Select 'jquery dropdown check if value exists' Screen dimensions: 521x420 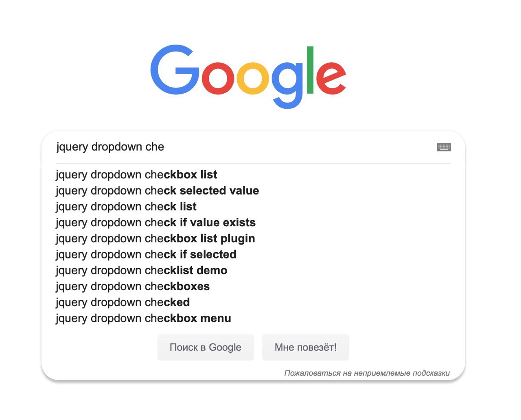[x=155, y=223]
